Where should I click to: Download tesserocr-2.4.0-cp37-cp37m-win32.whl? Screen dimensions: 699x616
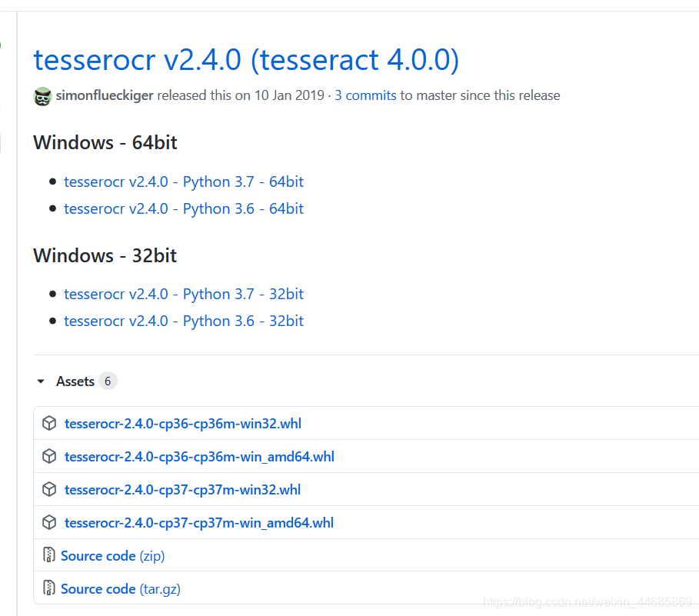pyautogui.click(x=182, y=489)
